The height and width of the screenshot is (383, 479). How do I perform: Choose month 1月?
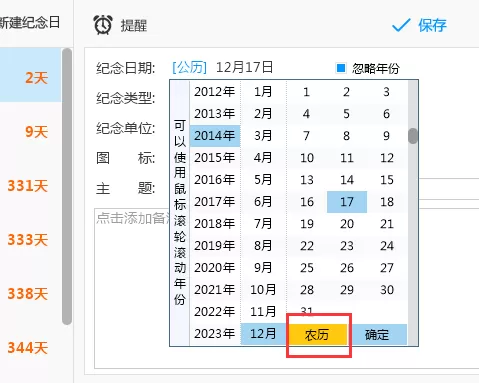pos(263,92)
